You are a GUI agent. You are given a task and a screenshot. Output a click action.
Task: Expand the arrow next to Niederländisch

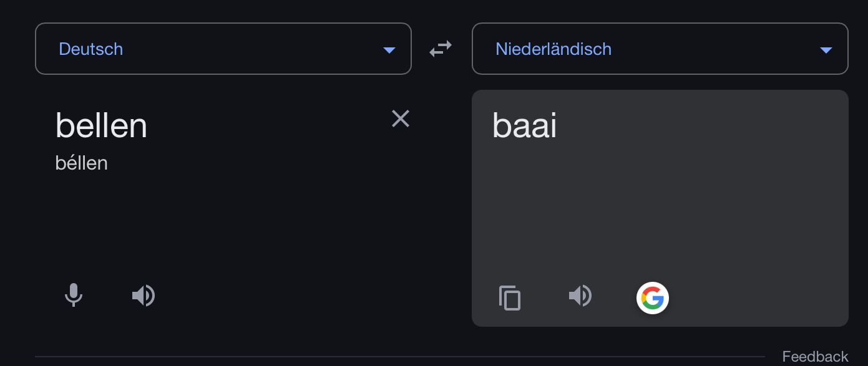click(826, 50)
